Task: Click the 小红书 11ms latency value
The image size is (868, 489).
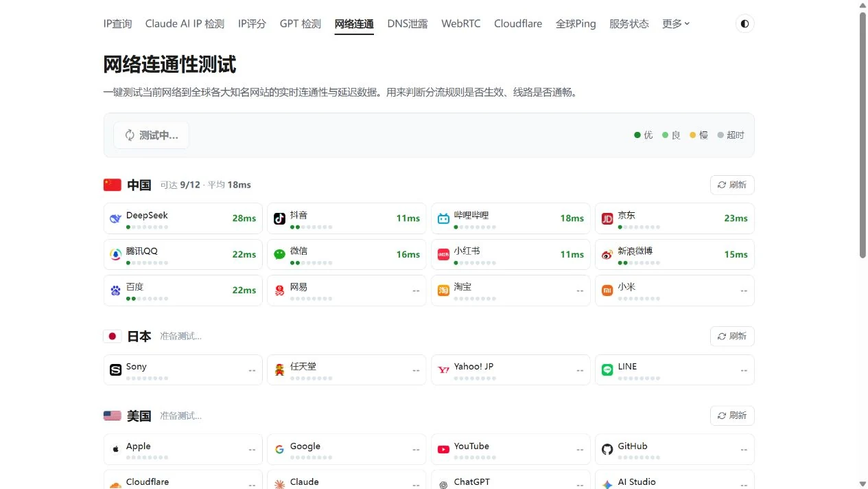Action: tap(572, 254)
